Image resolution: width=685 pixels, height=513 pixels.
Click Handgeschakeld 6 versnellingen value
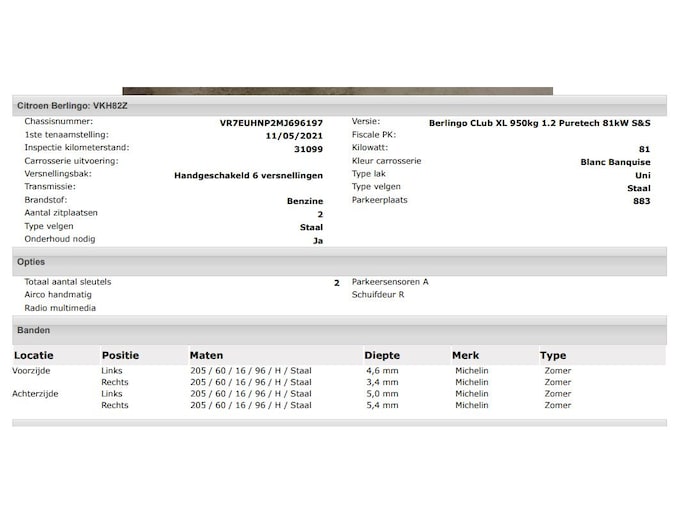click(249, 176)
